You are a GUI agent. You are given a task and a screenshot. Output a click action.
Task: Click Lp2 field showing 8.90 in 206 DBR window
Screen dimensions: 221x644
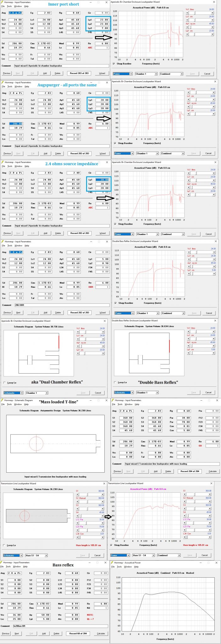pos(102,263)
